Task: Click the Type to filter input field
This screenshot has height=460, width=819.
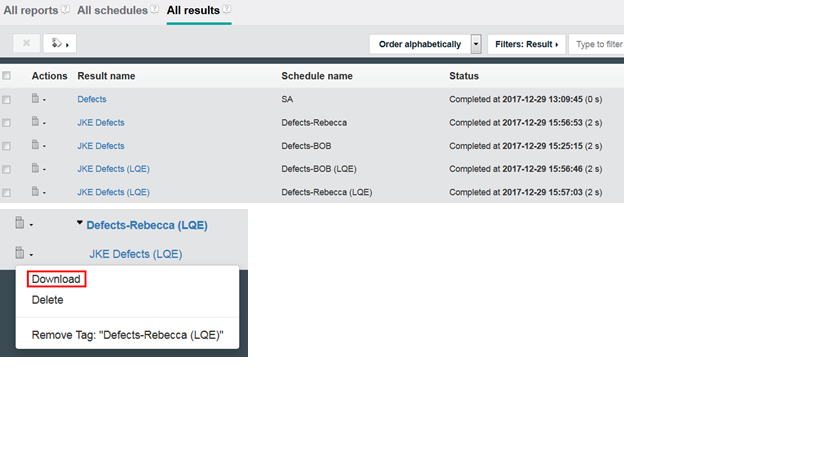Action: click(x=597, y=44)
